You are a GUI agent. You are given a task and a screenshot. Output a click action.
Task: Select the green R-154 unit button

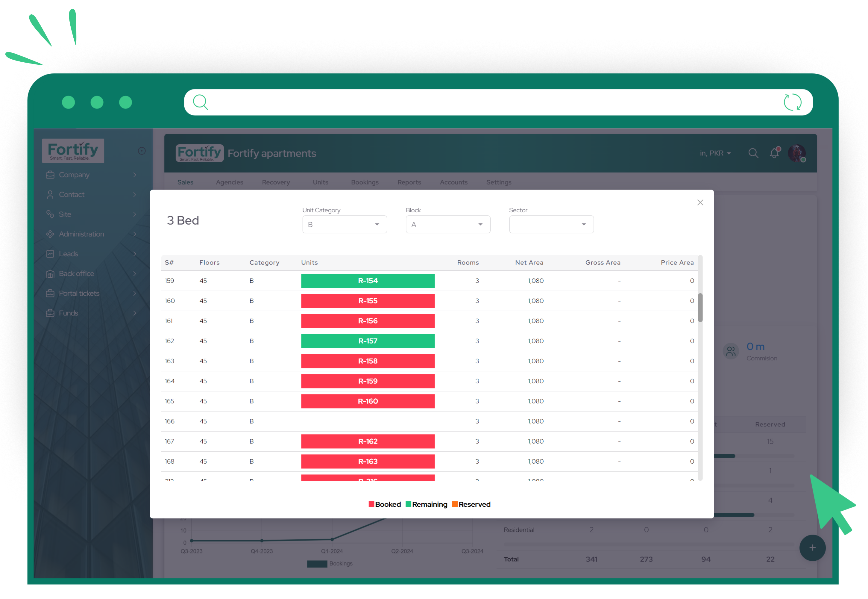point(368,281)
